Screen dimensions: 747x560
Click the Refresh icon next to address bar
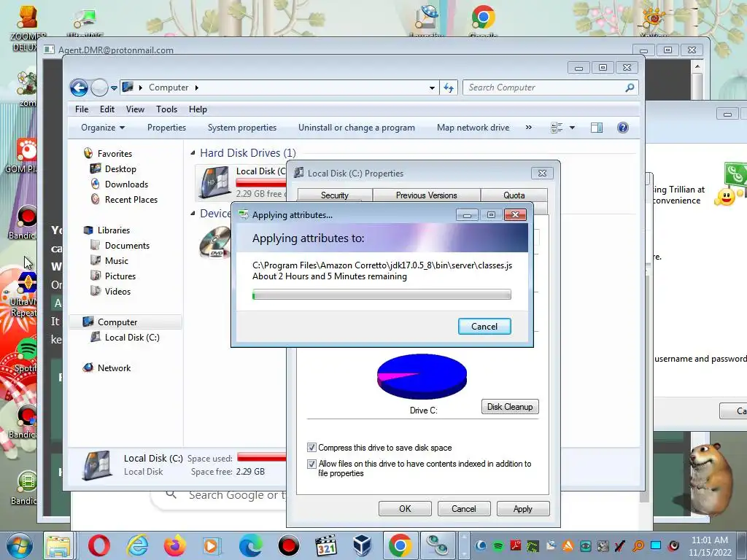pos(449,87)
